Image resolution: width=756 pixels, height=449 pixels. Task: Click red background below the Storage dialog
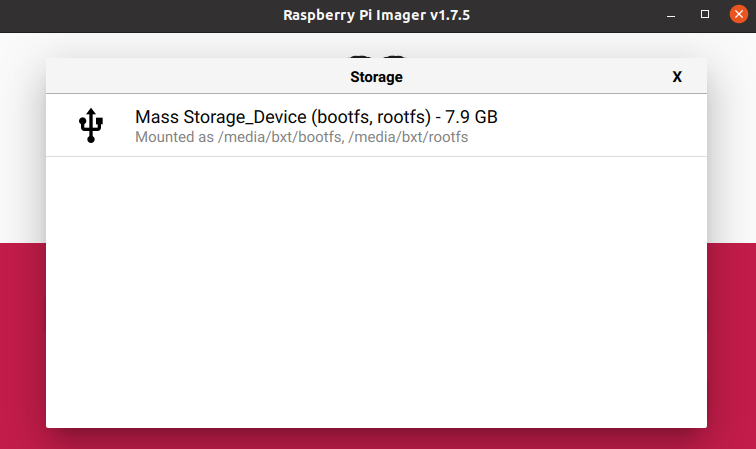click(376, 439)
